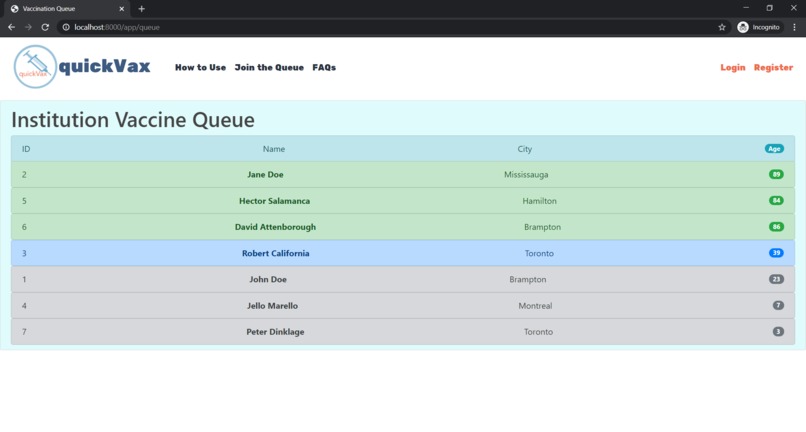Select John Doe in the queue

point(268,279)
